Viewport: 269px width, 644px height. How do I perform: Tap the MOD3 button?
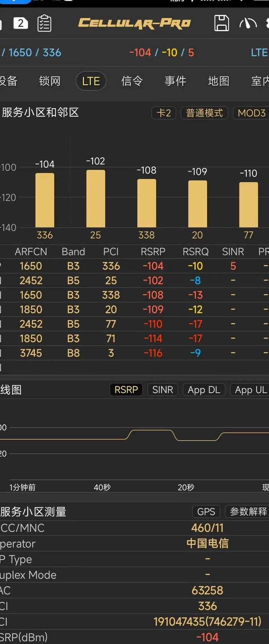(x=251, y=113)
